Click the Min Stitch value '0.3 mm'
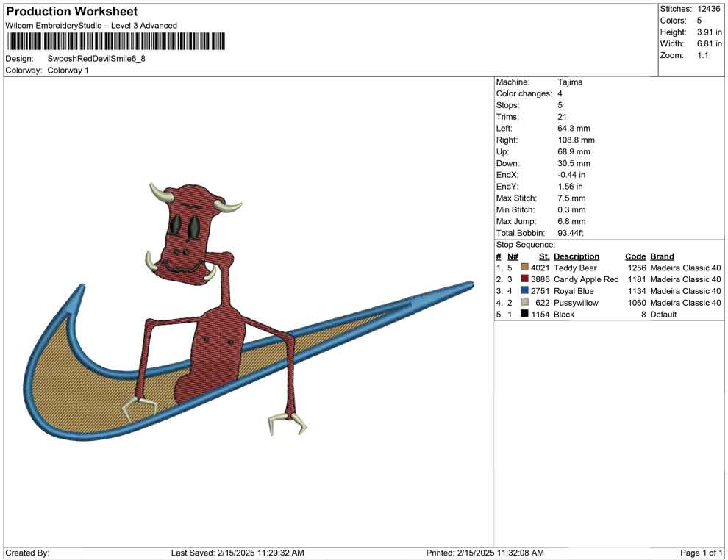This screenshot has height=560, width=728. click(x=571, y=209)
